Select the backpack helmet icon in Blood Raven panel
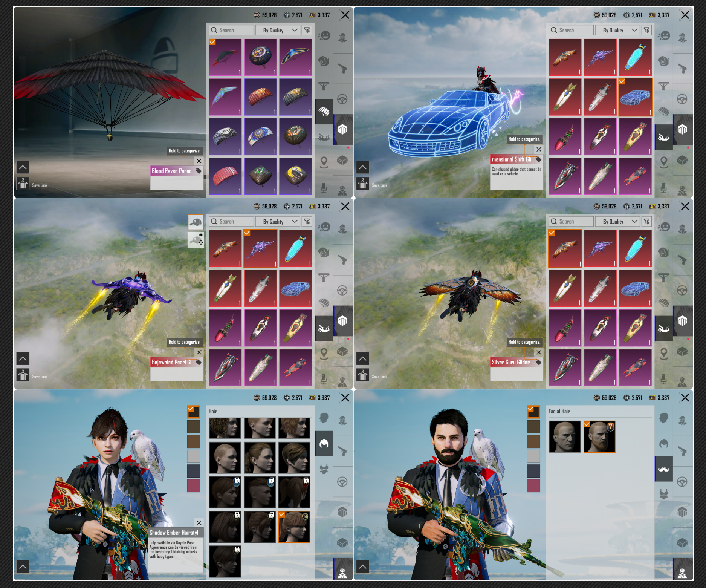 click(324, 61)
